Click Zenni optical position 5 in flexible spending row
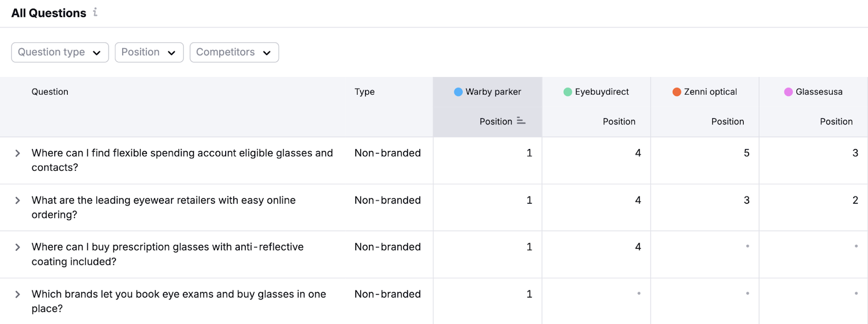The height and width of the screenshot is (324, 868). pyautogui.click(x=746, y=153)
